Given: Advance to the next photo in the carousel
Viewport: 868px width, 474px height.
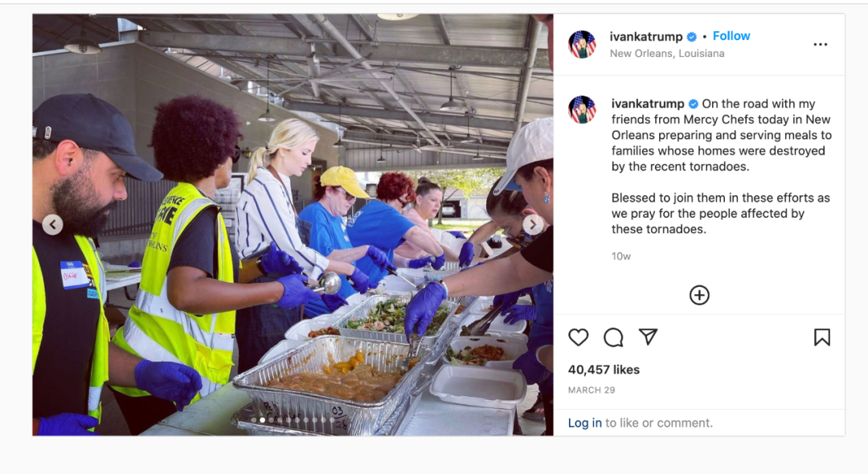Looking at the screenshot, I should [x=533, y=225].
